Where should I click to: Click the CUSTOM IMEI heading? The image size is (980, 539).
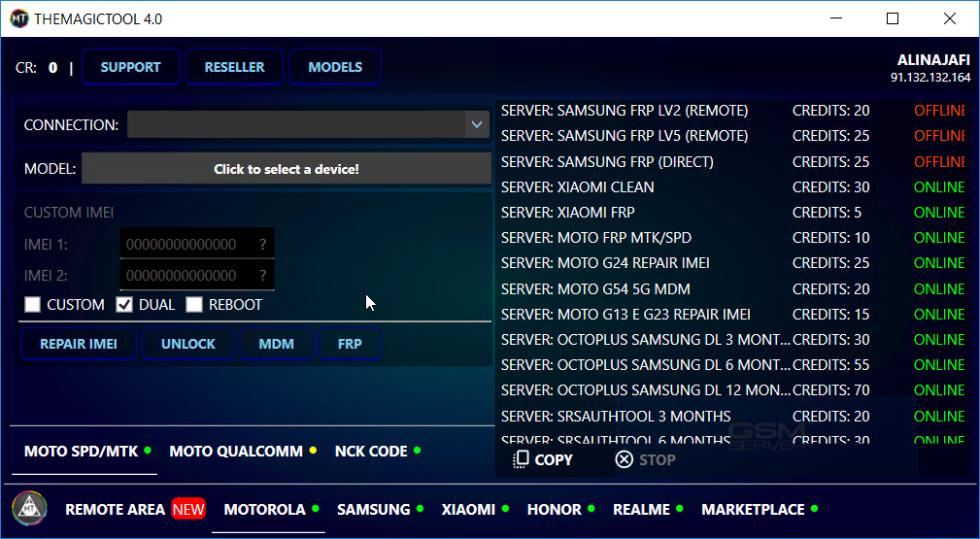(69, 213)
